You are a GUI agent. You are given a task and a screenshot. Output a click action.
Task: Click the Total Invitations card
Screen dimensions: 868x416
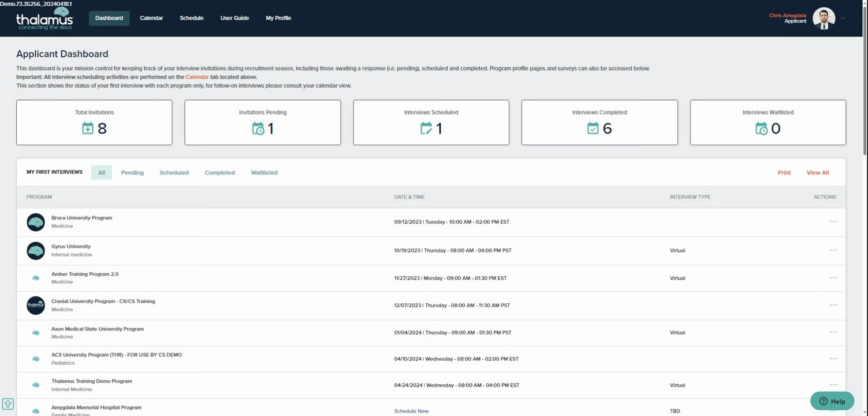(94, 122)
